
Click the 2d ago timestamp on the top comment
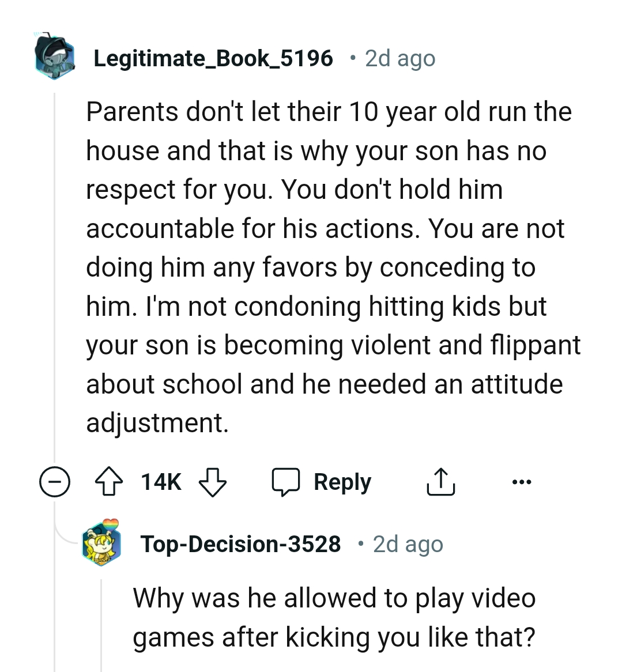pos(399,58)
